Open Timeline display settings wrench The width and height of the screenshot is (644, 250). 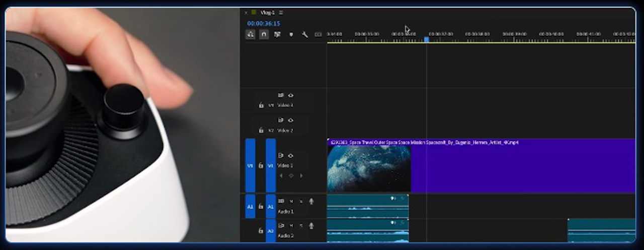[x=304, y=34]
